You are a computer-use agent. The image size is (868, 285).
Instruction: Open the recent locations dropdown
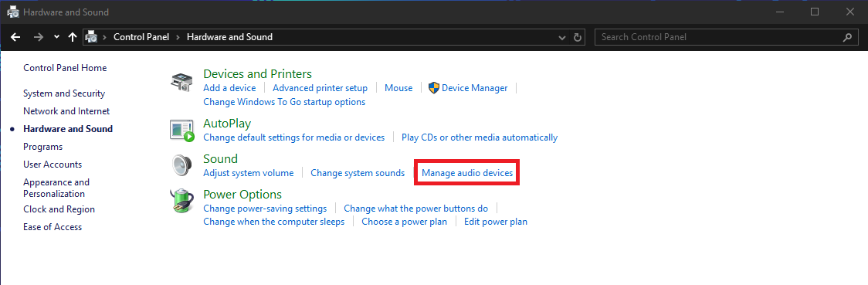(56, 37)
